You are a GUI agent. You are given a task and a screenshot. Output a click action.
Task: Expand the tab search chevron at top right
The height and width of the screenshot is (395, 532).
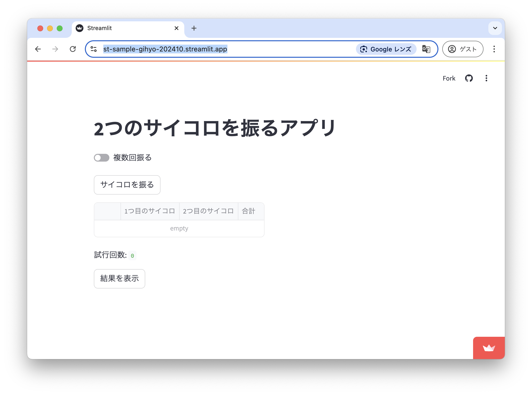pos(495,28)
